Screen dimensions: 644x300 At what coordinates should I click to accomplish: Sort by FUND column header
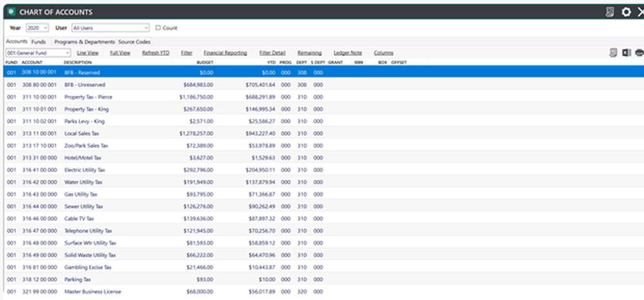(x=12, y=62)
